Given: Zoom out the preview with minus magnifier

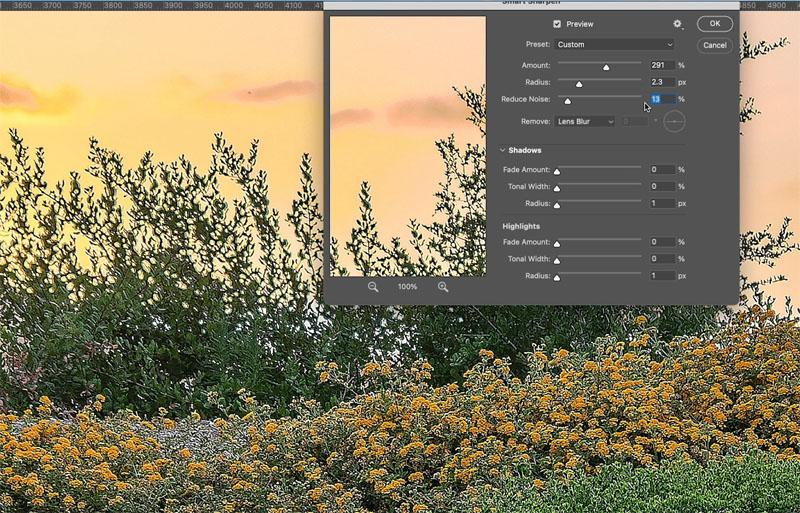Looking at the screenshot, I should pos(373,287).
